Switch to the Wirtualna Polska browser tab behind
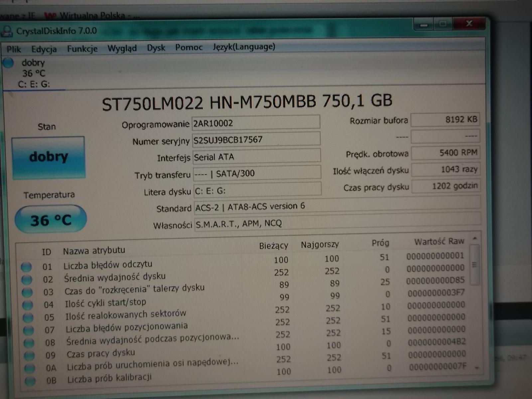This screenshot has height=399, width=532. (x=91, y=16)
